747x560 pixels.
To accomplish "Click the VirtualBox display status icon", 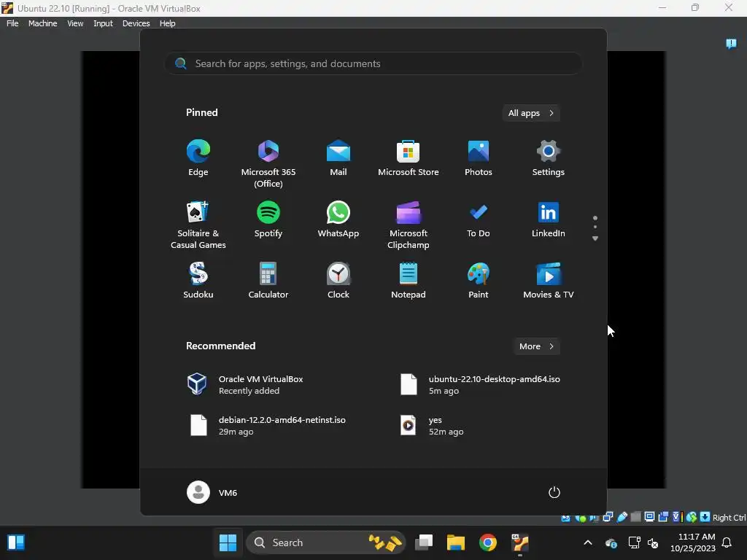I will [x=649, y=517].
